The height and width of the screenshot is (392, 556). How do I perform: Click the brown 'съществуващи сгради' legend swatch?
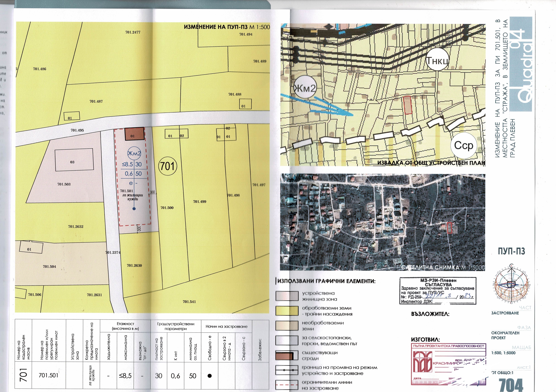pos(287,355)
